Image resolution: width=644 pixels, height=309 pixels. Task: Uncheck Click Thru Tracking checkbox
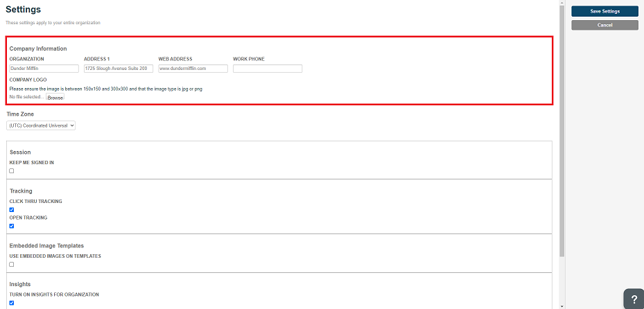coord(12,210)
